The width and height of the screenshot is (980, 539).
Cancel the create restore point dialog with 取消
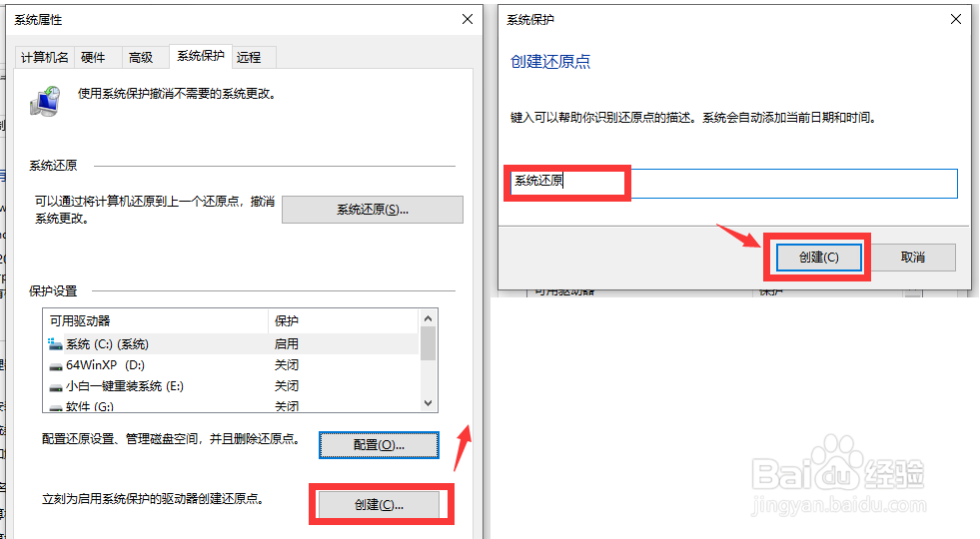[x=912, y=258]
